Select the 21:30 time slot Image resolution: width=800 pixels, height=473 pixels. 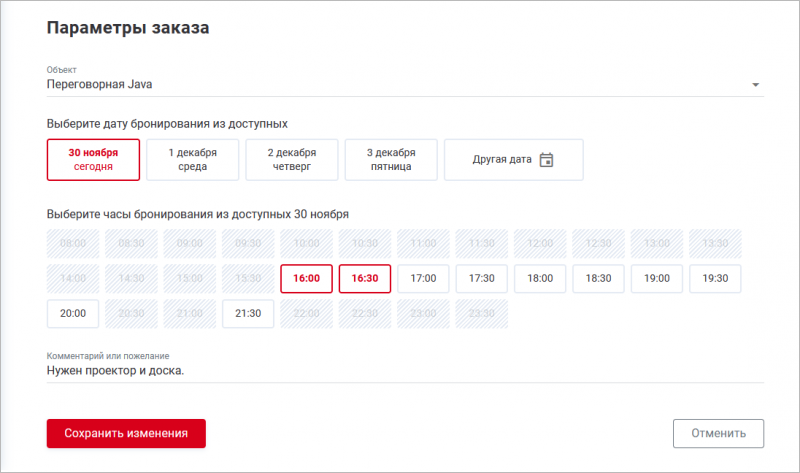tap(248, 313)
